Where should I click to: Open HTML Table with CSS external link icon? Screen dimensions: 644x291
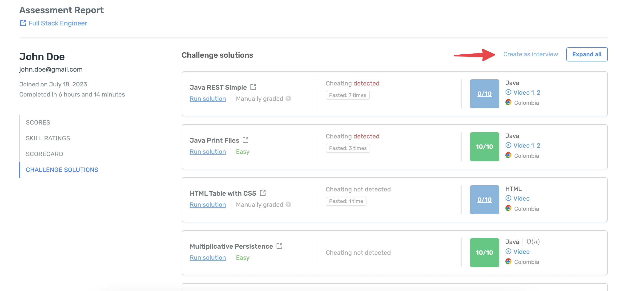(262, 193)
